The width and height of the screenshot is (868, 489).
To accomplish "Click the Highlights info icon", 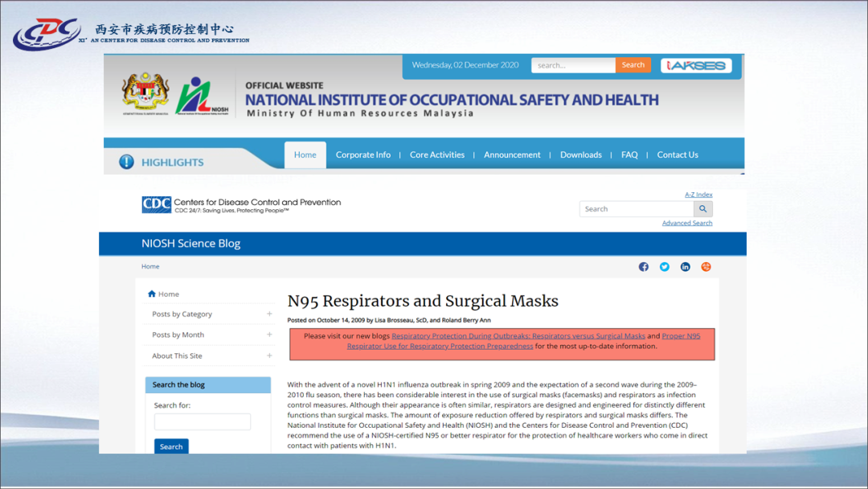I will pyautogui.click(x=126, y=162).
